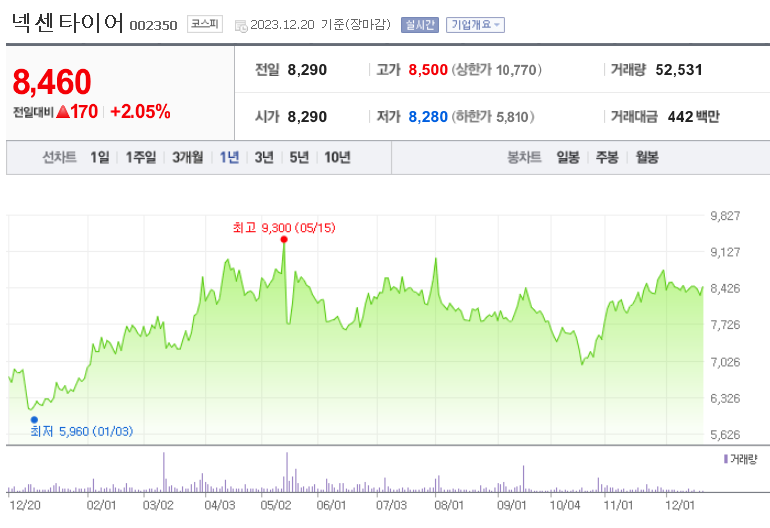Click the 거래량 legend purple marker
This screenshot has width=770, height=528.
[725, 459]
